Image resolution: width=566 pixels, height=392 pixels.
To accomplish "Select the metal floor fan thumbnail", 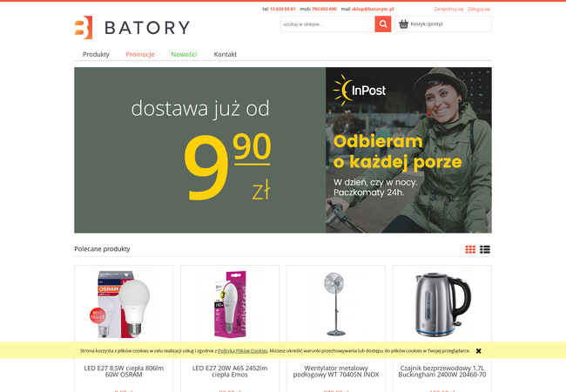I will click(x=336, y=304).
